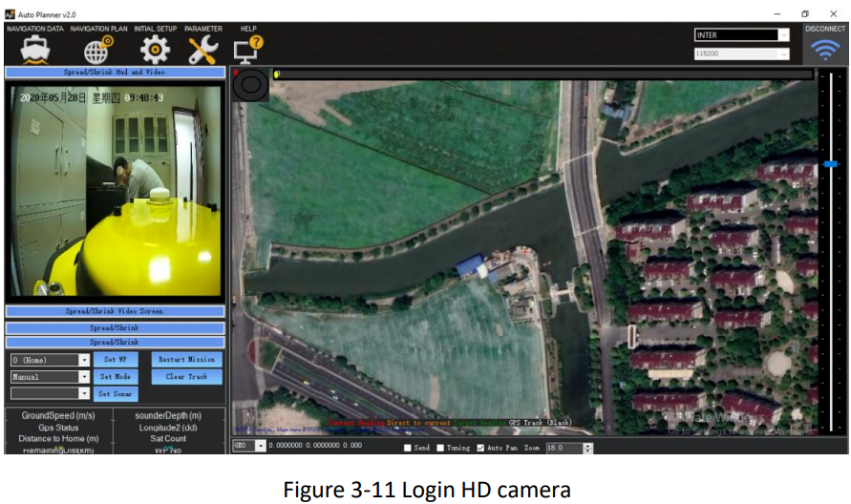Click the Gps Status label
The image size is (851, 504).
click(x=58, y=428)
